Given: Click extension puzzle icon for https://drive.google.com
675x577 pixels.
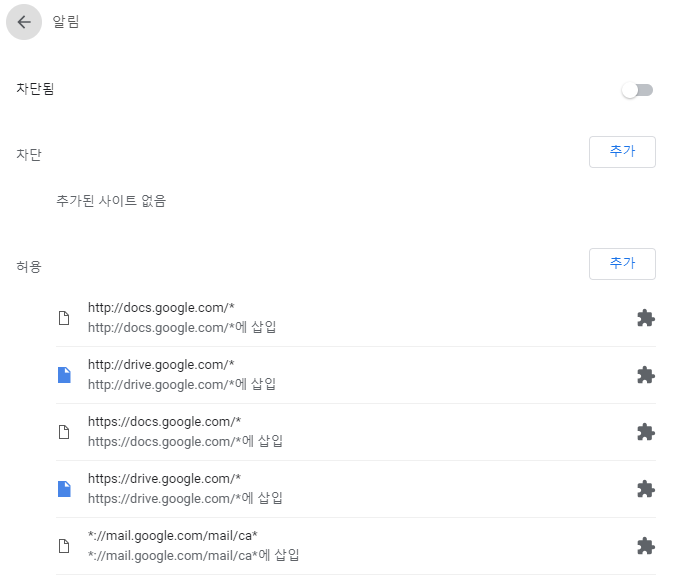Looking at the screenshot, I should coord(646,489).
